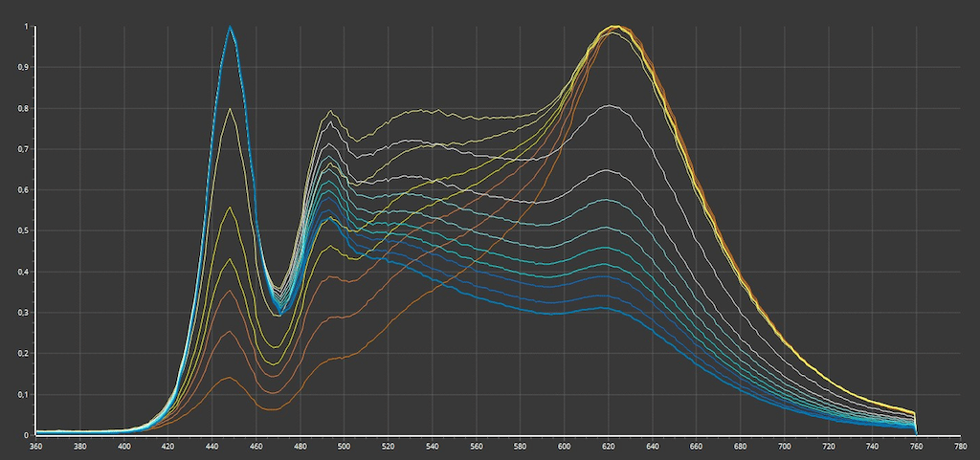
Task: Click the 360 label on the x-axis
Action: pyautogui.click(x=36, y=446)
